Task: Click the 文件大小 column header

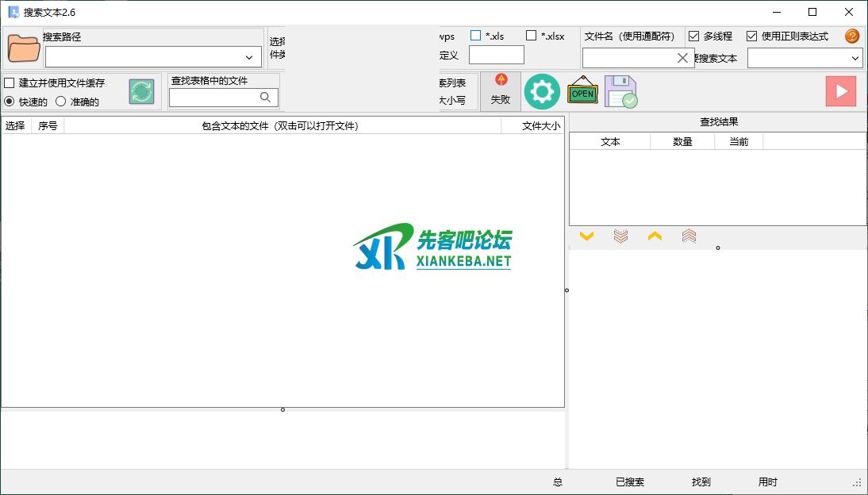Action: point(540,125)
